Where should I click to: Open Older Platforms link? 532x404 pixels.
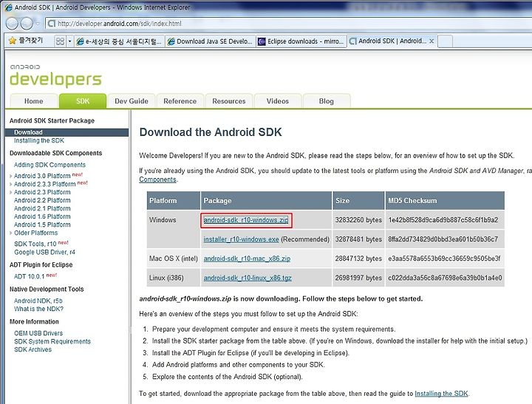coord(36,233)
